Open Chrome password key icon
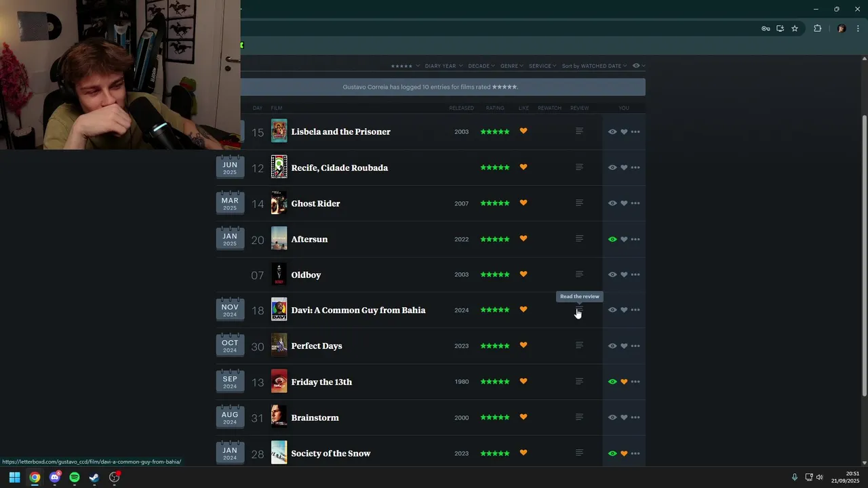Screen dimensions: 868x488 pos(766,28)
